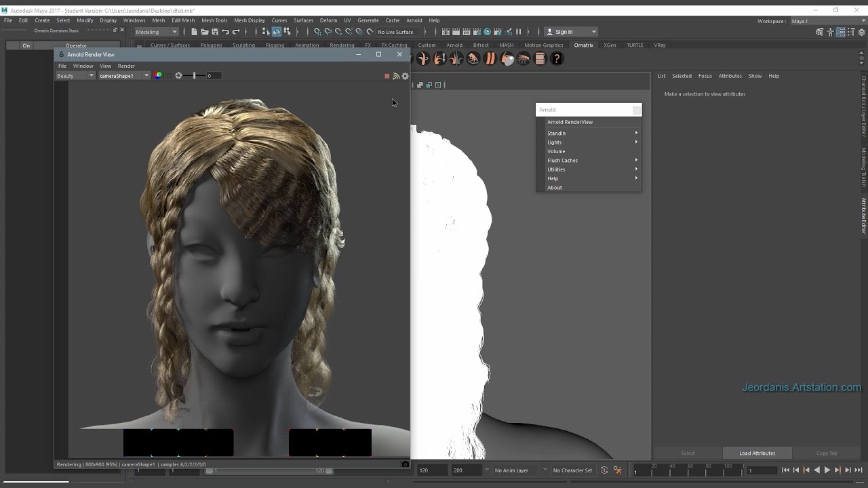868x488 pixels.
Task: Open the Arnold menu in the menu bar
Action: [x=414, y=20]
